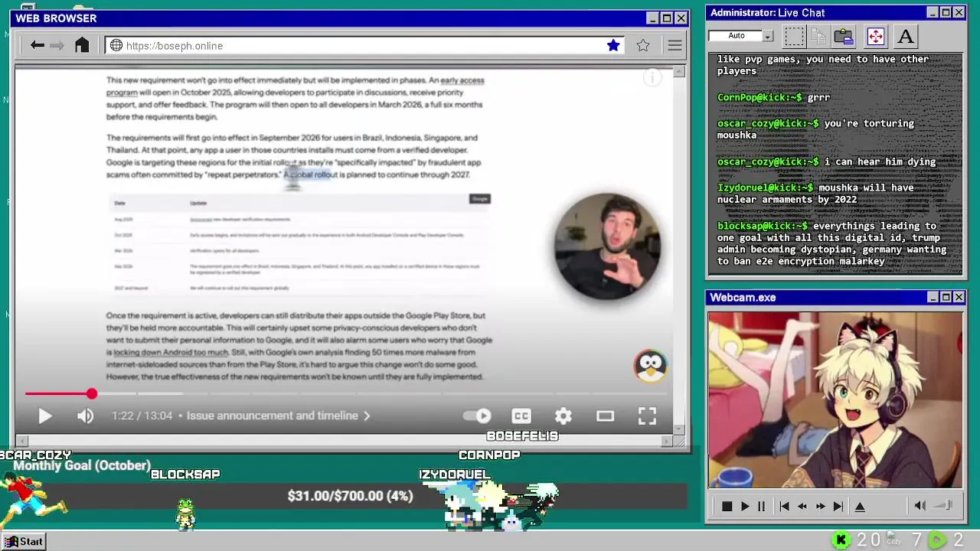The height and width of the screenshot is (551, 980).
Task: Open the browser hamburger menu
Action: pyautogui.click(x=675, y=45)
